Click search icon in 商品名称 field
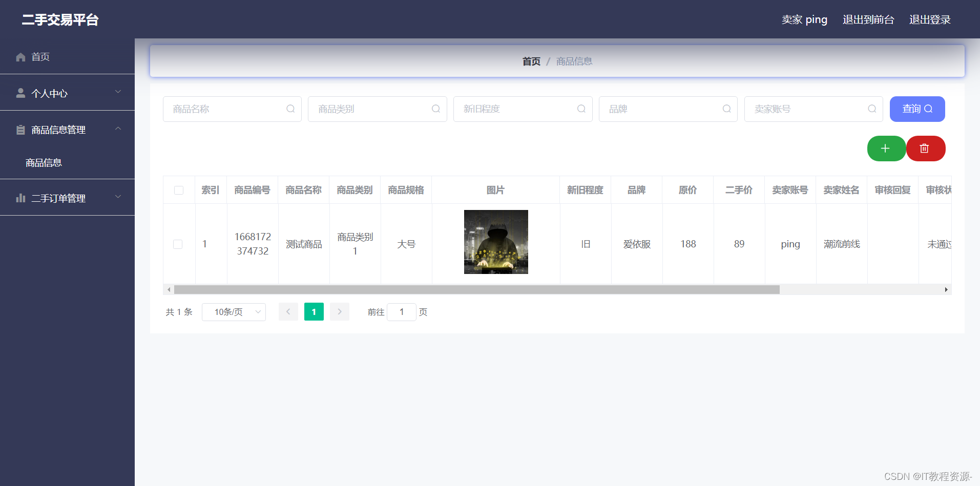 point(290,109)
